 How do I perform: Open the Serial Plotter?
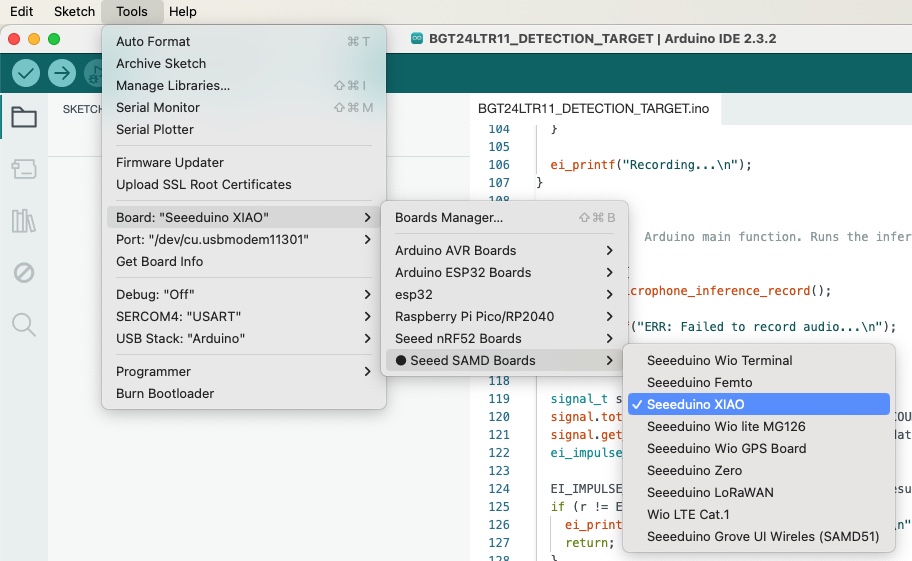(x=244, y=130)
